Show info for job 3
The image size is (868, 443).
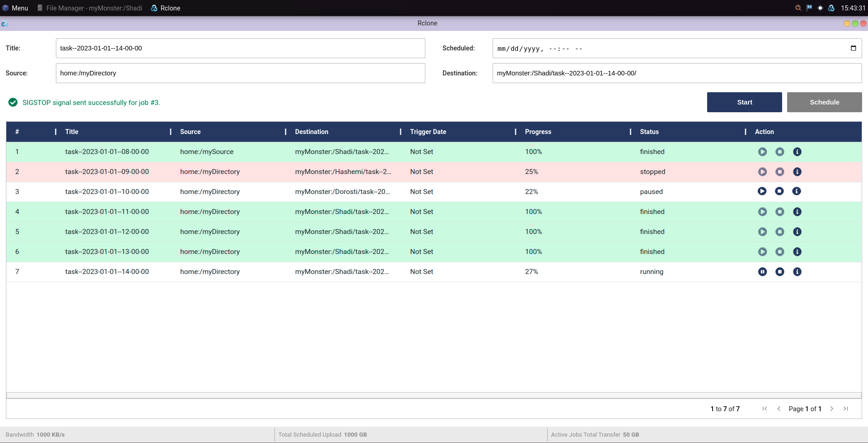coord(796,191)
